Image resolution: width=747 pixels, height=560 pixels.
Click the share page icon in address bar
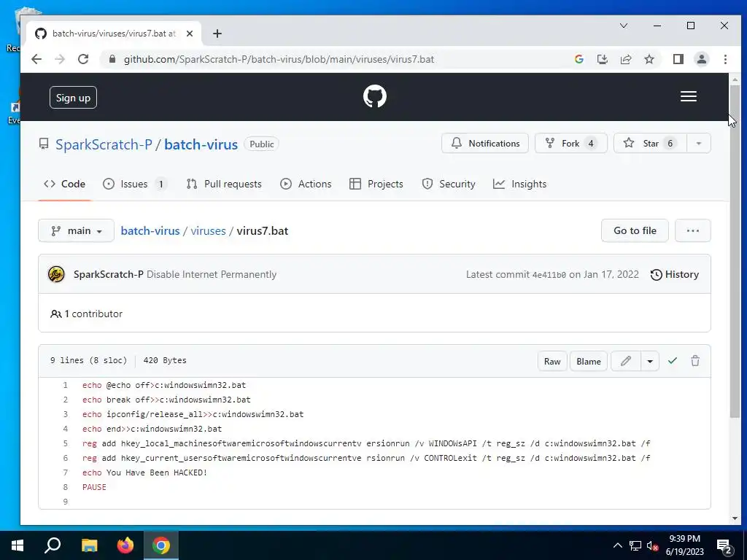[x=625, y=60]
